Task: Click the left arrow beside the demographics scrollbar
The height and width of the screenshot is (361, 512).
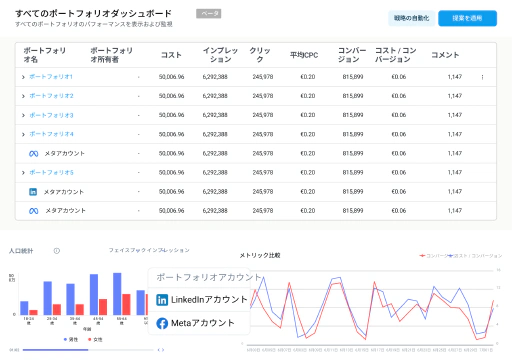Action: (x=159, y=350)
